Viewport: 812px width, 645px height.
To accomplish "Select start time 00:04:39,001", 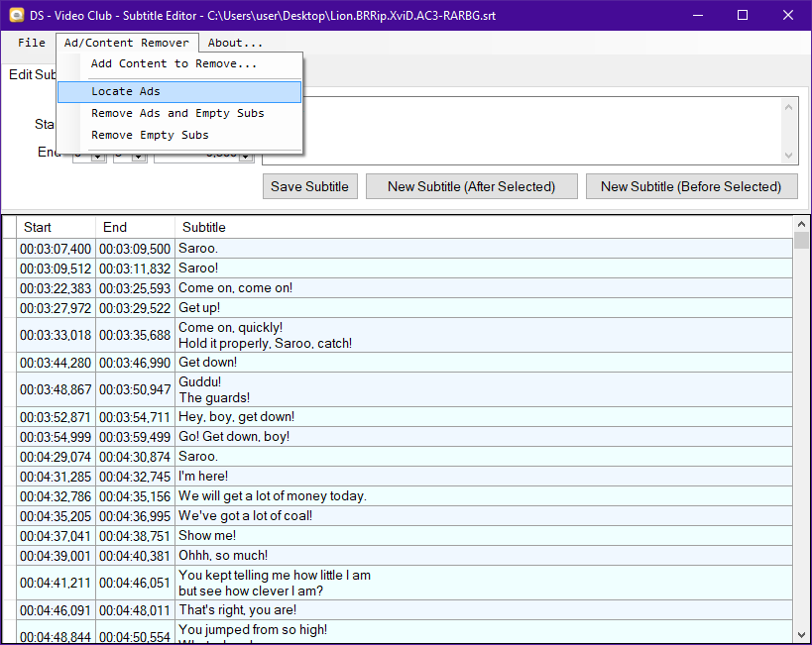I will pos(56,556).
